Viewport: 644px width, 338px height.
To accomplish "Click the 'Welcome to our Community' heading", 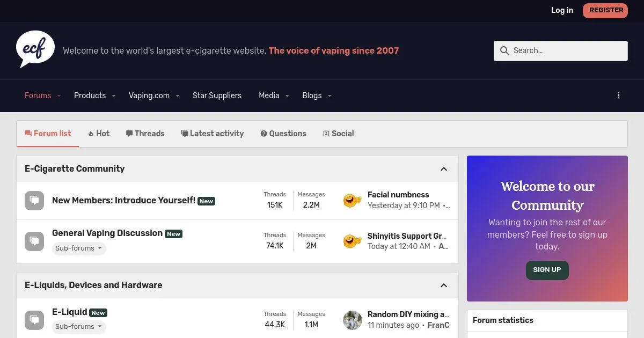I will click(547, 196).
